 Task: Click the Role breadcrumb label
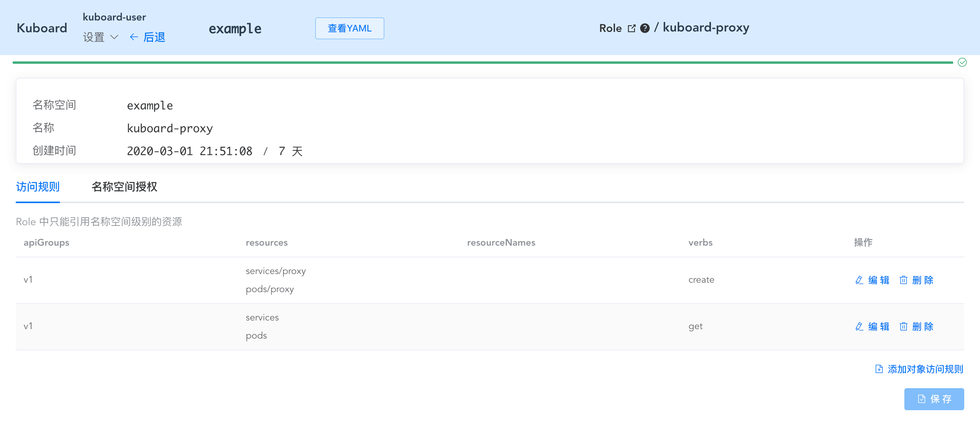611,28
